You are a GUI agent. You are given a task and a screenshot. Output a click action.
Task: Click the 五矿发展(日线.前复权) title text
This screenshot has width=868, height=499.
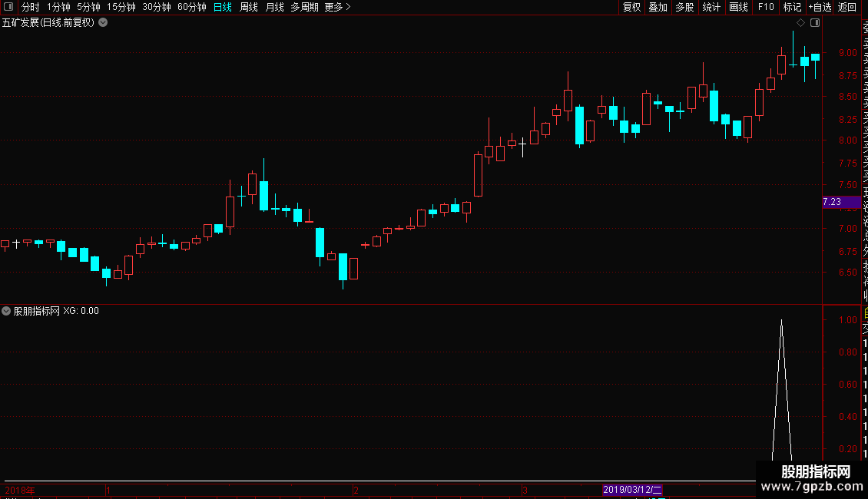48,23
